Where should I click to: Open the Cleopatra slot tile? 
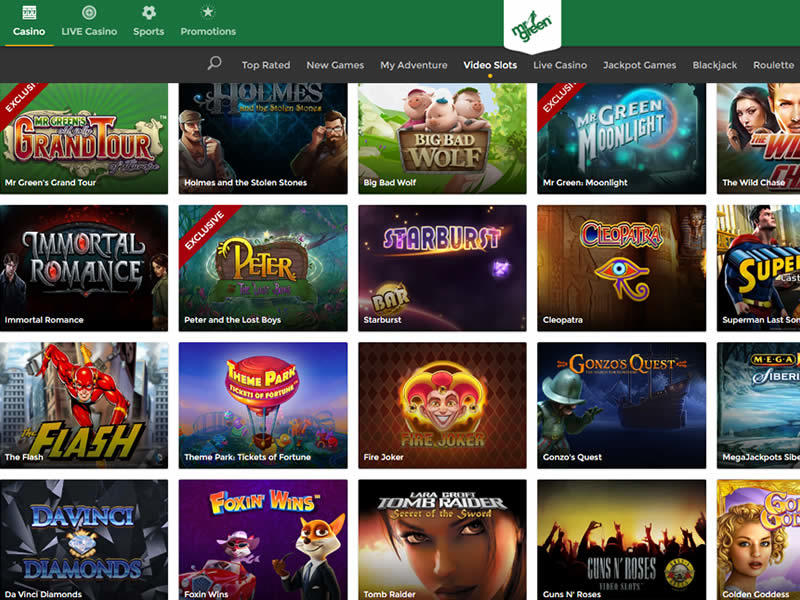coord(621,268)
